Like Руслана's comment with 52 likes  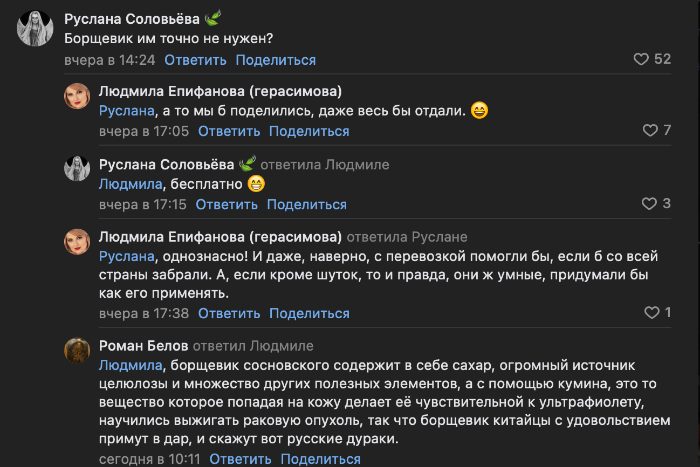[x=642, y=60]
